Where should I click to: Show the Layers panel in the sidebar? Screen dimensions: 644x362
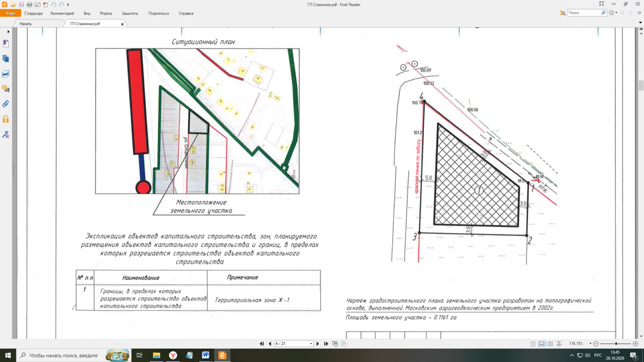tap(6, 74)
